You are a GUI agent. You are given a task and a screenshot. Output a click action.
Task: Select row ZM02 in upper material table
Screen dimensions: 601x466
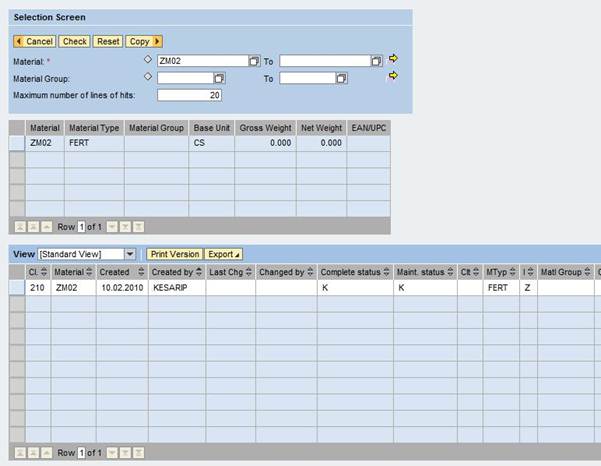[x=17, y=143]
